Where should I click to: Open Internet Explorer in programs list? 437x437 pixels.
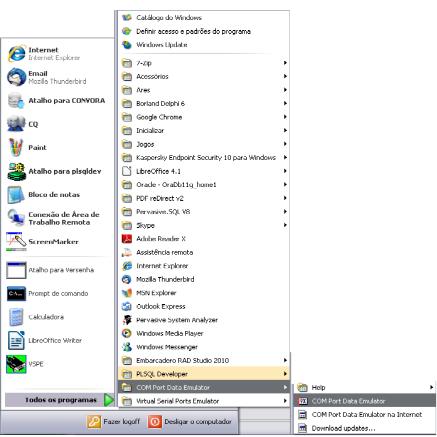tap(204, 266)
